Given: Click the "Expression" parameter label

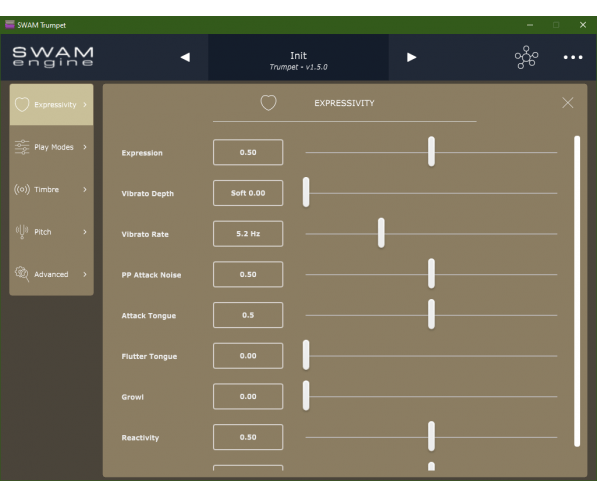Looking at the screenshot, I should 142,153.
